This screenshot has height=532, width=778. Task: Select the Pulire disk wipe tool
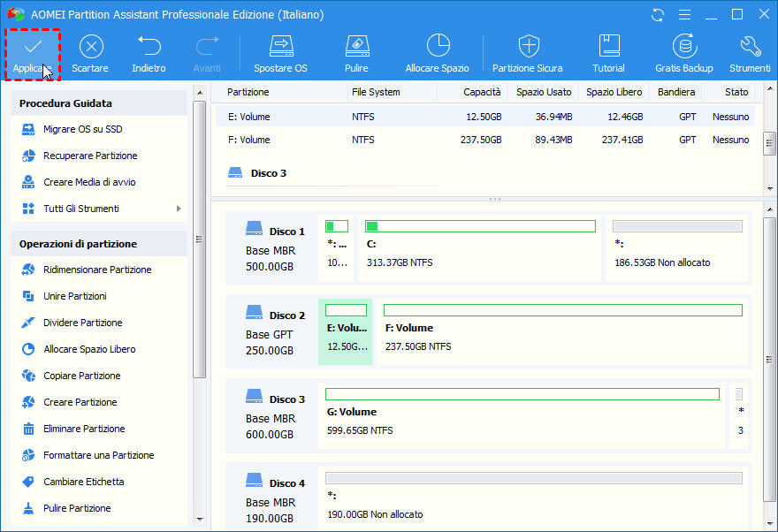(356, 46)
